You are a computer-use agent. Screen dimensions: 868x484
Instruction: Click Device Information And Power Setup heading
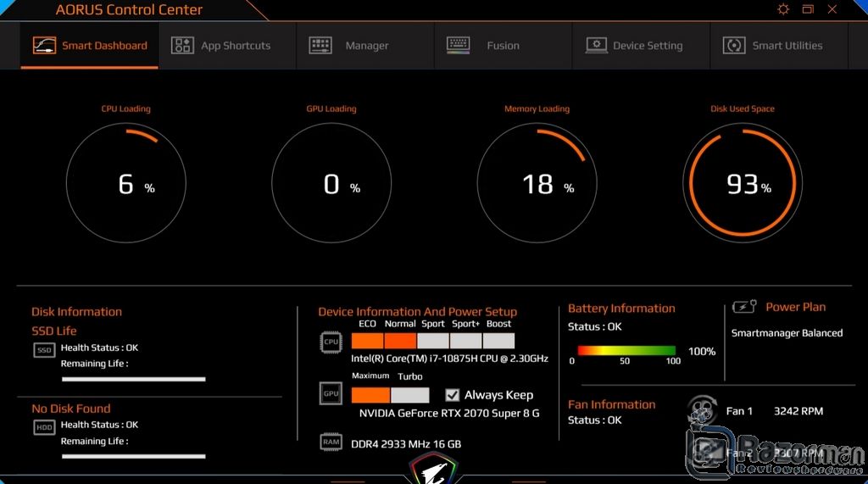click(417, 312)
